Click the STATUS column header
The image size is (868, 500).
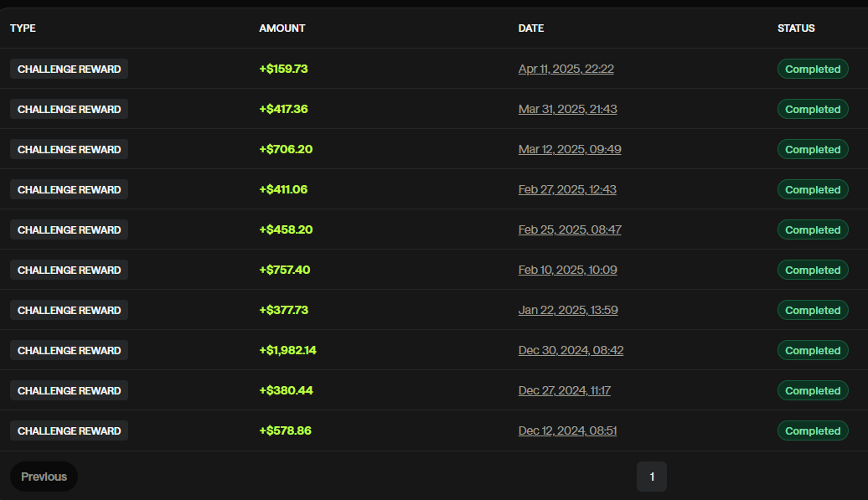click(796, 28)
